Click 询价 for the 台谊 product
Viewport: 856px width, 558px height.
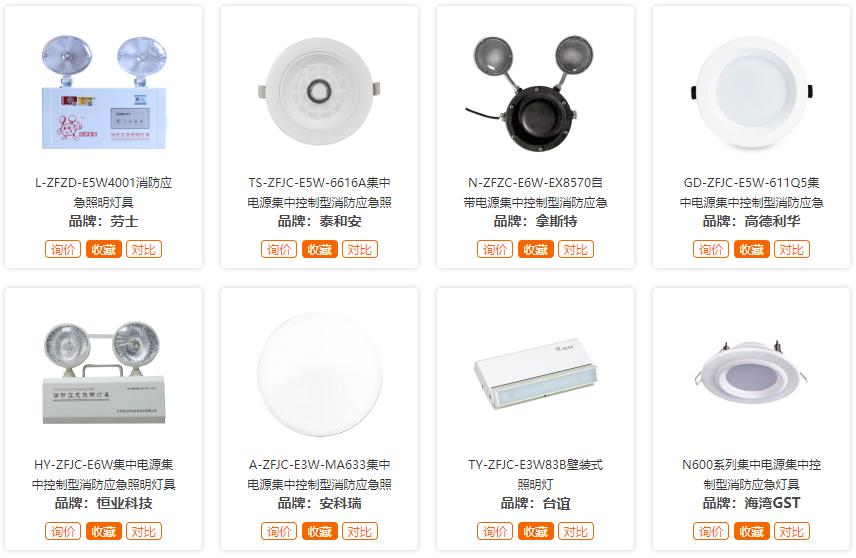[495, 531]
